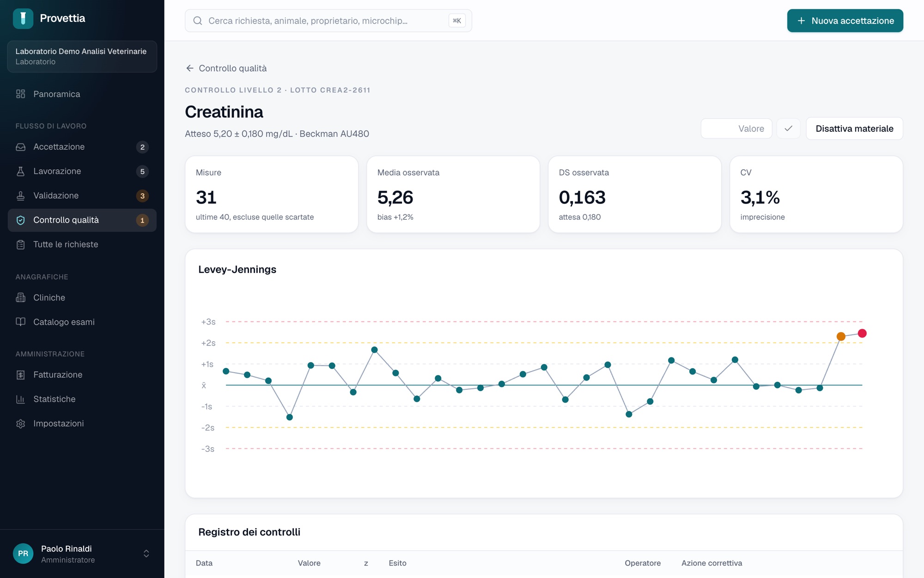Click the Catalogo esami book icon
This screenshot has height=578, width=924.
20,322
